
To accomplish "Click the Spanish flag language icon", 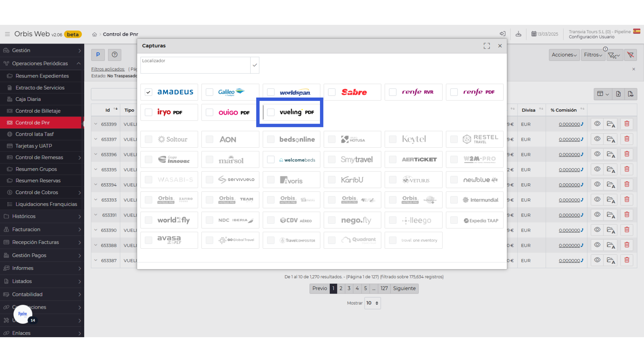I will click(x=637, y=32).
